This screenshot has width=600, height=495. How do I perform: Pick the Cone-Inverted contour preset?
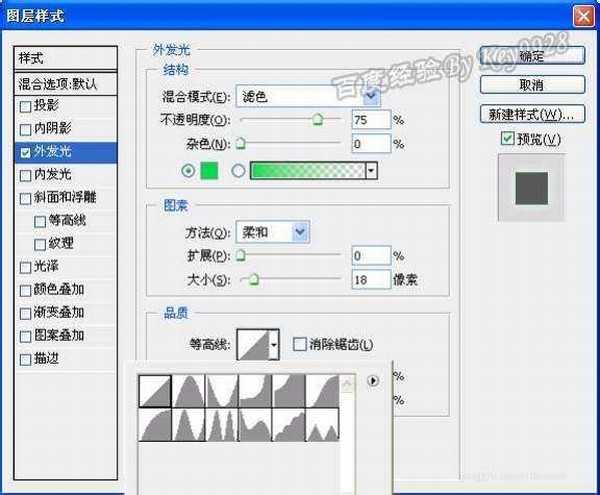coord(220,390)
